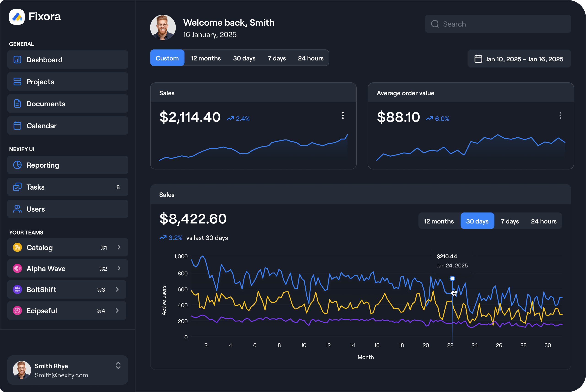This screenshot has height=392, width=586.
Task: Click the chart's Jan 24 data point marker
Action: [452, 278]
